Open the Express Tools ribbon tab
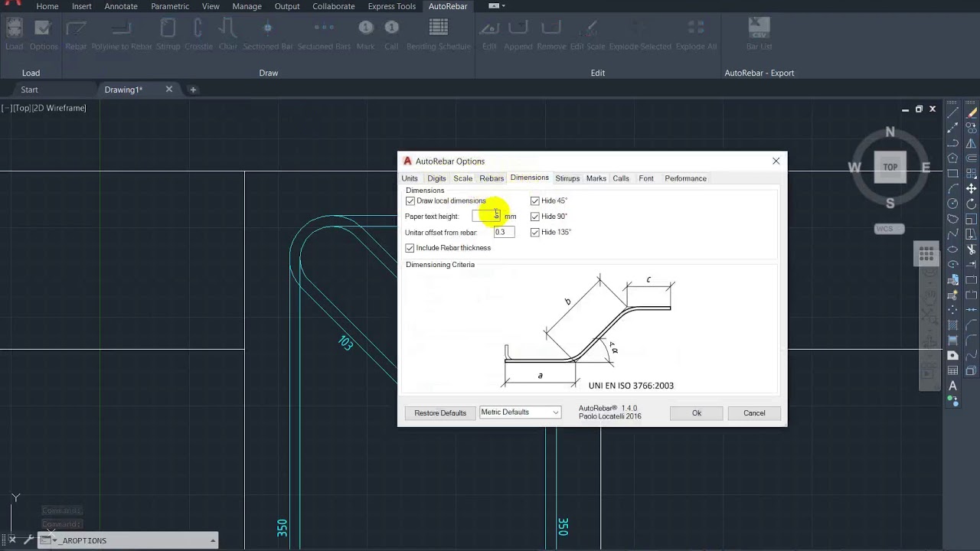Screen dimensions: 980x551 (392, 6)
